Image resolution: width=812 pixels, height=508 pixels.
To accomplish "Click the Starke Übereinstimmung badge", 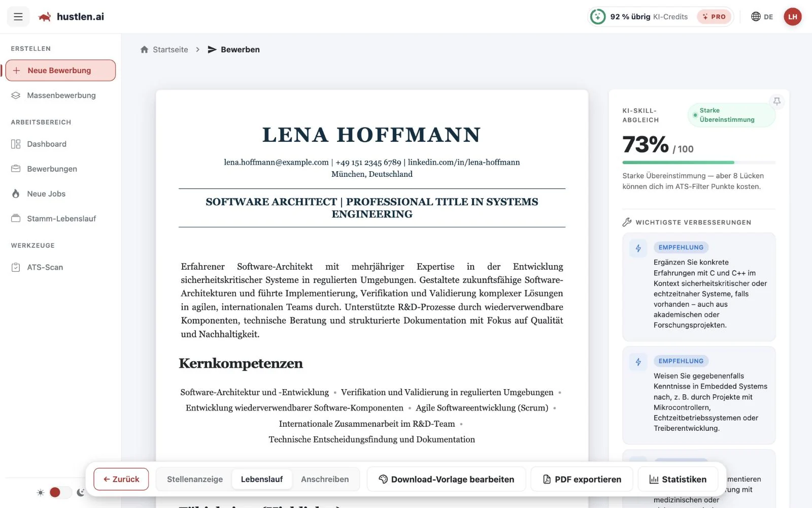I will [731, 115].
